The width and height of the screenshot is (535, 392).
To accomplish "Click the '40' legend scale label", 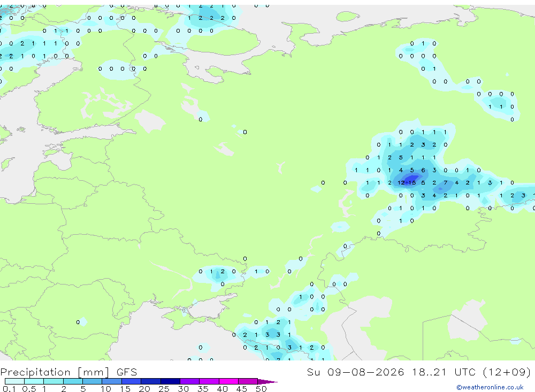I will [x=222, y=389].
